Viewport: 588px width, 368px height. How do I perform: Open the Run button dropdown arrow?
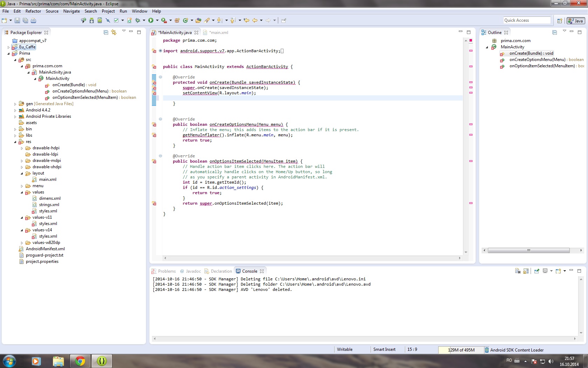(x=157, y=20)
